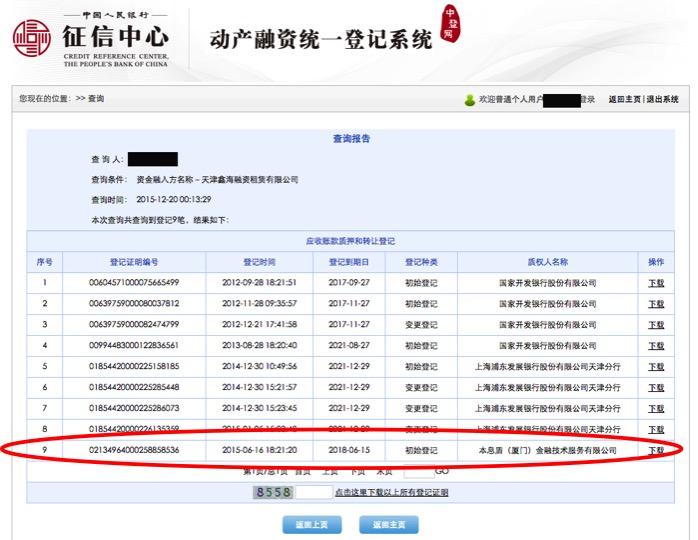698x540 pixels.
Task: Click the page number input before GO
Action: point(418,471)
